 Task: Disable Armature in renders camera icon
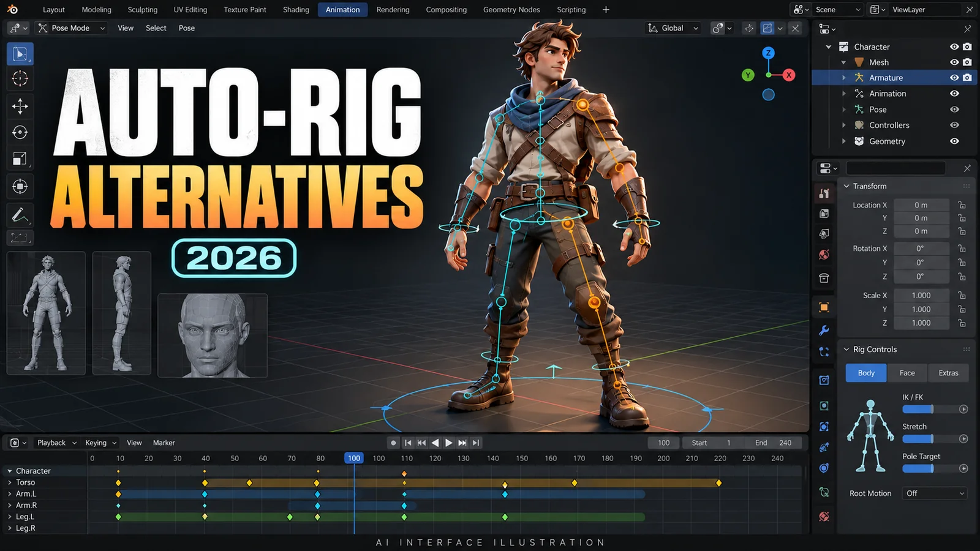click(x=967, y=78)
